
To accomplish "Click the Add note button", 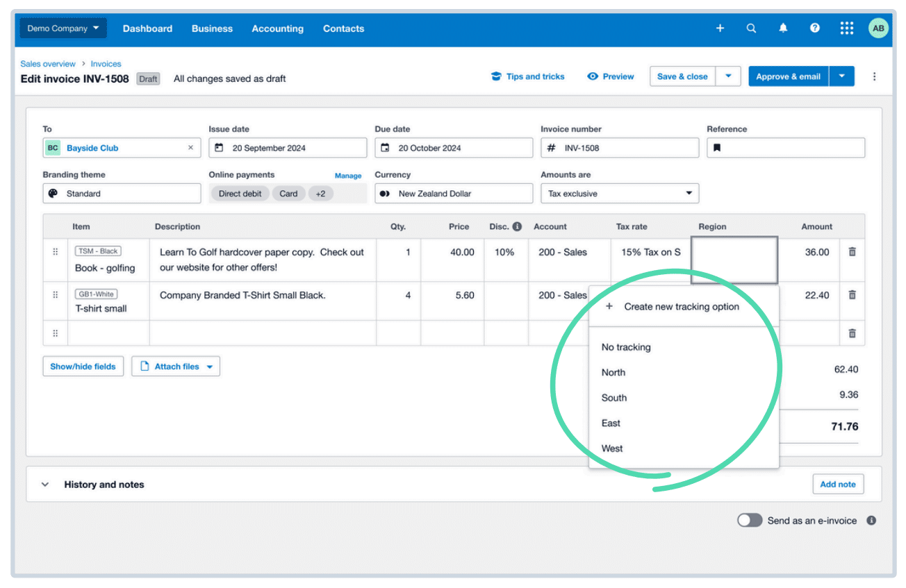I will (x=838, y=485).
